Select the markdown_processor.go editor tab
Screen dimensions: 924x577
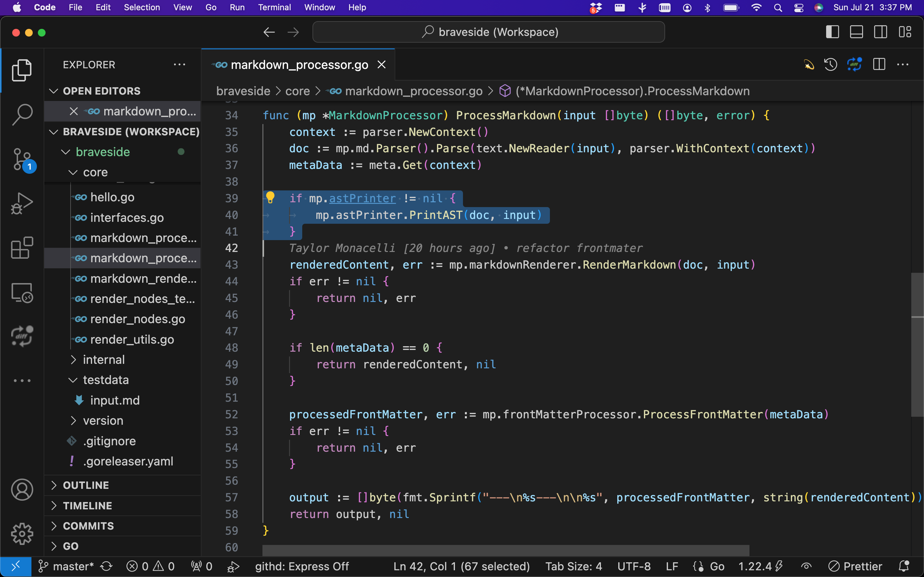click(x=299, y=65)
